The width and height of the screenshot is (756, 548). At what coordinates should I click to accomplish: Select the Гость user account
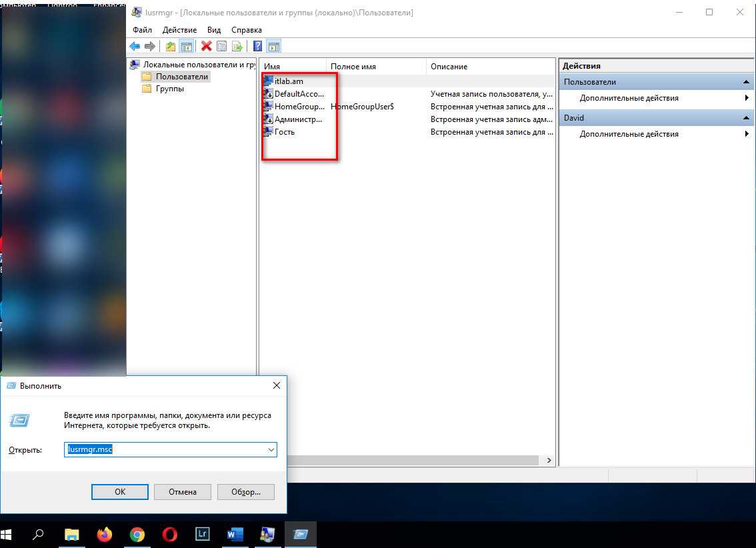pyautogui.click(x=284, y=132)
